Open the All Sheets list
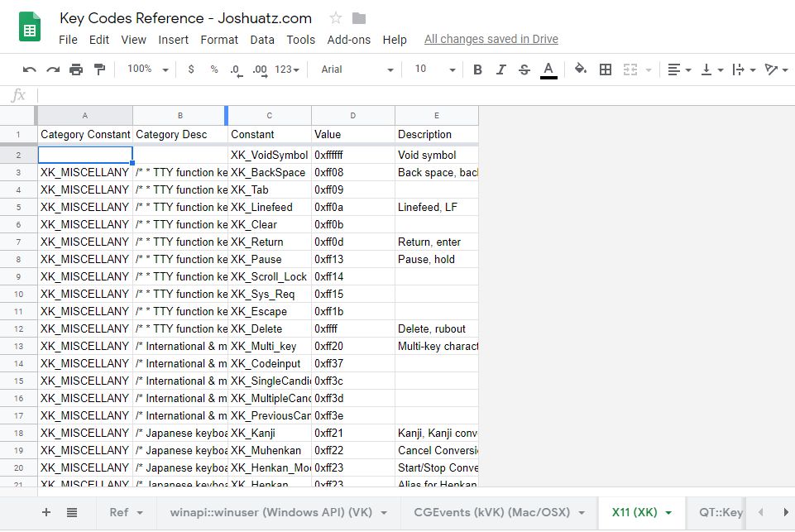The height and width of the screenshot is (532, 795). (72, 512)
